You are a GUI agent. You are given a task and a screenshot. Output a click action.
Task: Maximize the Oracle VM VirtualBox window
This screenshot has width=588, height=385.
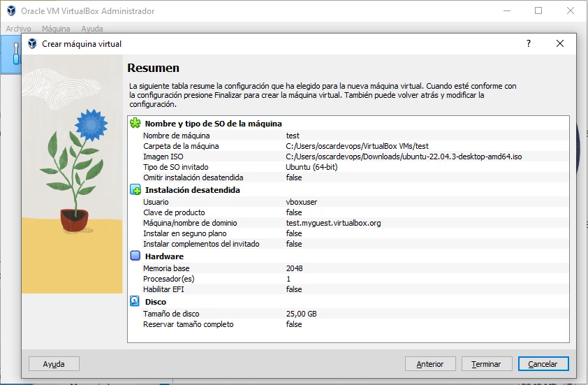tap(538, 10)
